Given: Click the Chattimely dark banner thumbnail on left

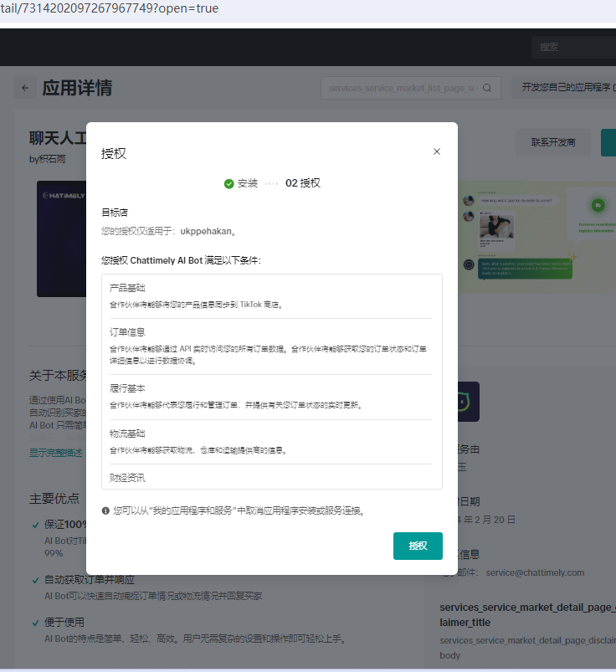Looking at the screenshot, I should pyautogui.click(x=62, y=239).
